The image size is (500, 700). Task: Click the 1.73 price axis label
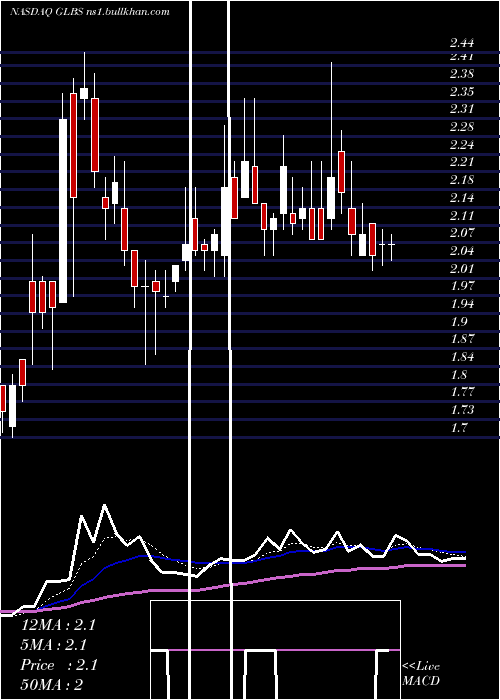click(x=462, y=410)
